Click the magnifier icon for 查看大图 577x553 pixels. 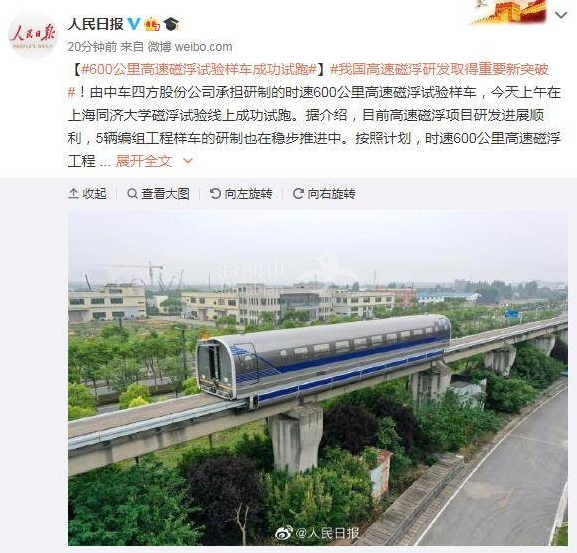pyautogui.click(x=132, y=193)
